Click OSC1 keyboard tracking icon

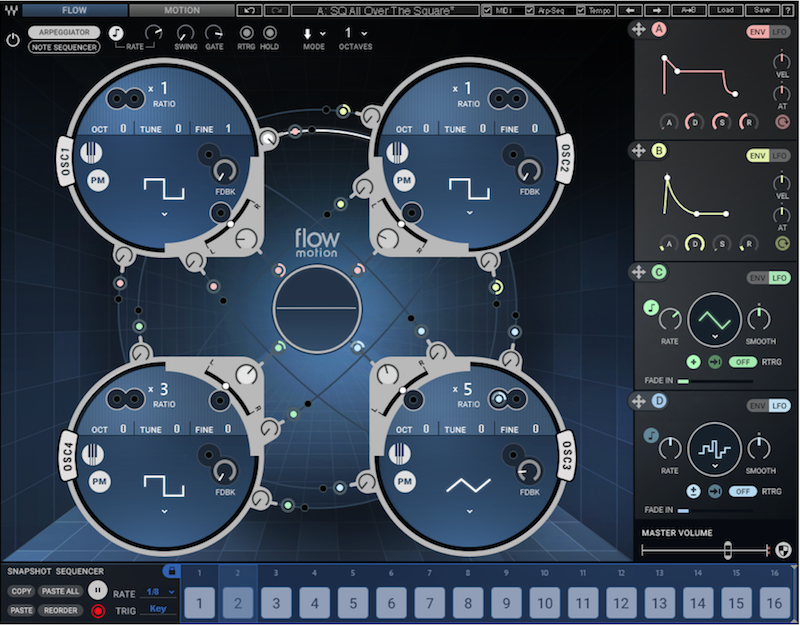pos(91,153)
